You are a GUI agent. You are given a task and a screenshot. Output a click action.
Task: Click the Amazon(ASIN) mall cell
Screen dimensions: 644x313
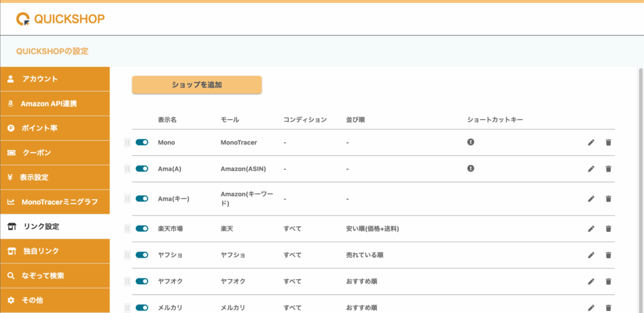click(x=243, y=168)
